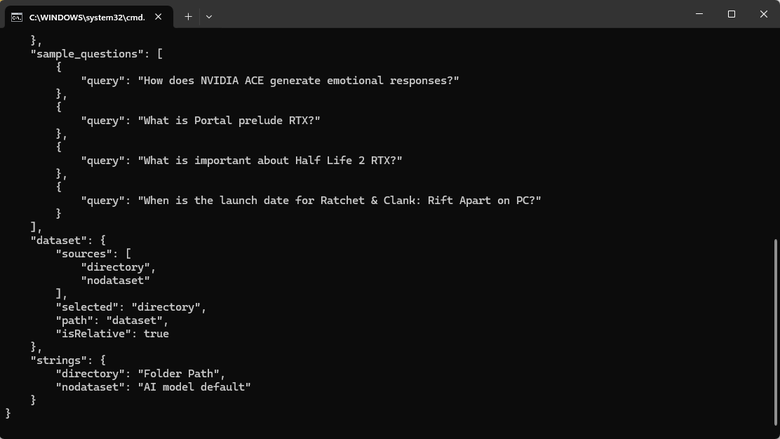The height and width of the screenshot is (439, 780).
Task: Click the "AI model default" string value
Action: [194, 387]
